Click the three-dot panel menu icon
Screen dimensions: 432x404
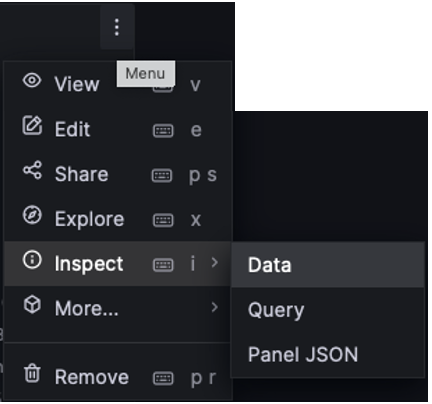tap(117, 27)
